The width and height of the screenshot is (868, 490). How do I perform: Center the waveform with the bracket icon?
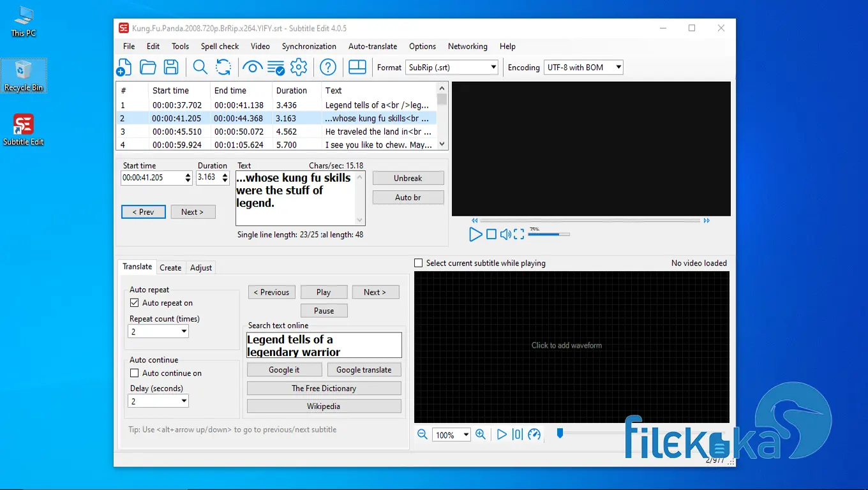coord(518,434)
